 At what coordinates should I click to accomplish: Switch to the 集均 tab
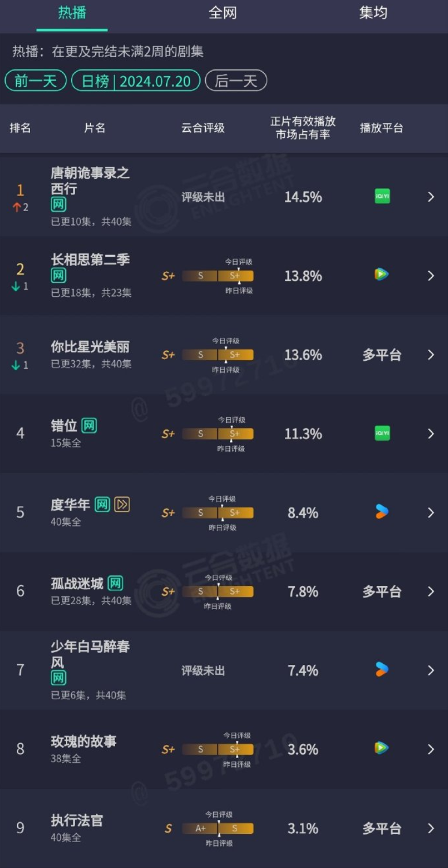coord(373,13)
